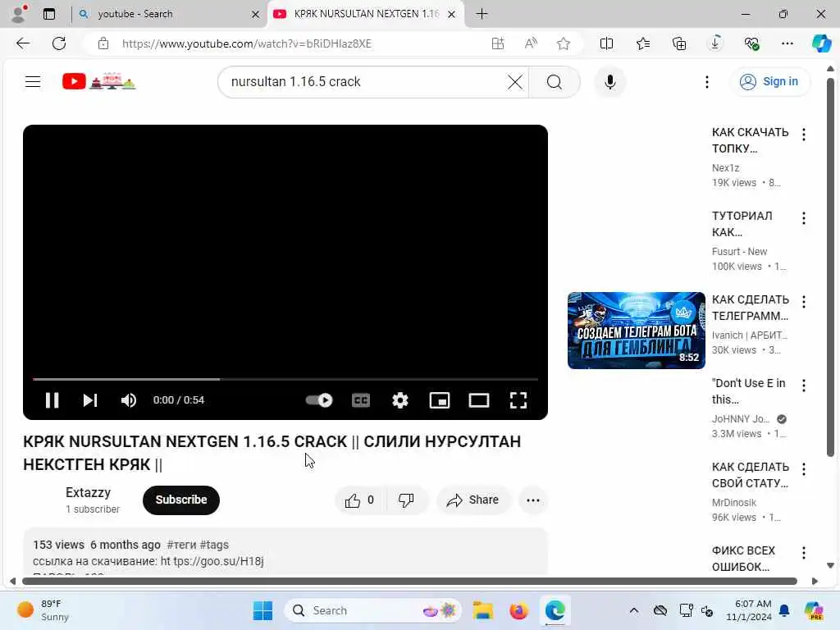Go to YouTube home via logo
Viewport: 840px width, 630px height.
[99, 81]
